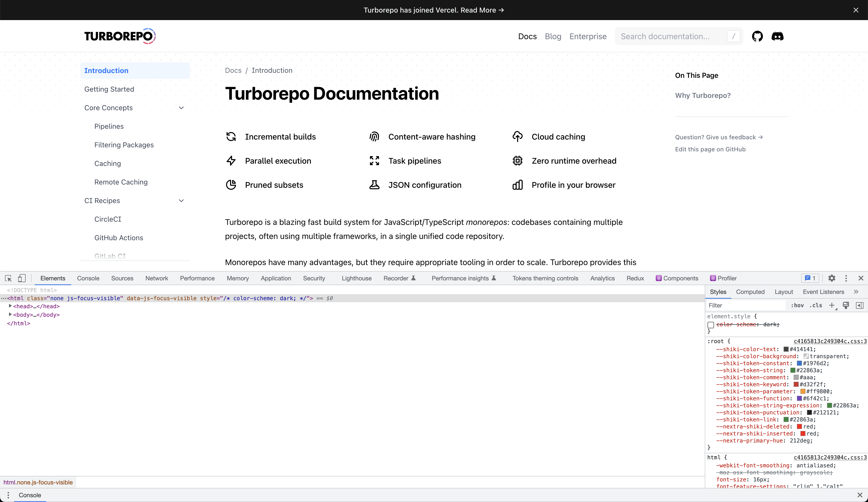Viewport: 868px width, 502px height.
Task: Click the shiki-token-keyword red color swatch
Action: click(x=796, y=384)
